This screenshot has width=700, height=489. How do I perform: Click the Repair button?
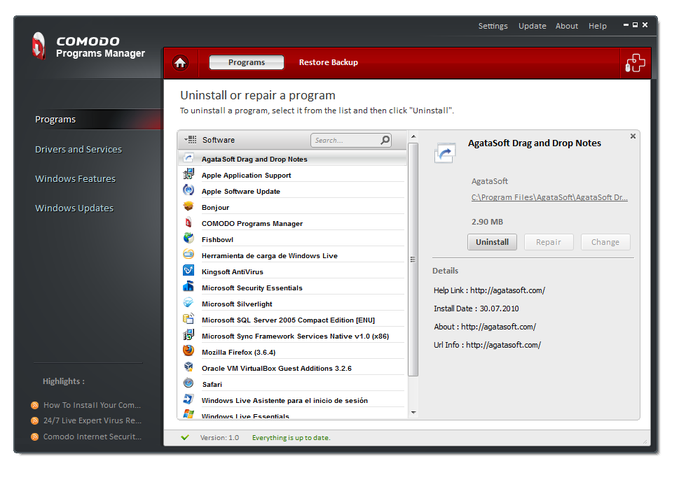point(549,242)
